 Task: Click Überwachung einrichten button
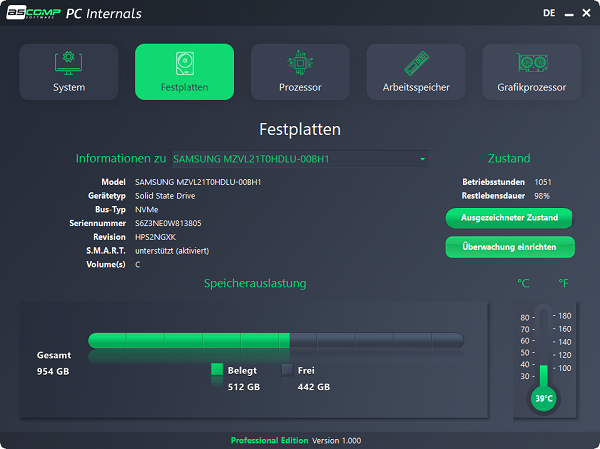(x=510, y=247)
